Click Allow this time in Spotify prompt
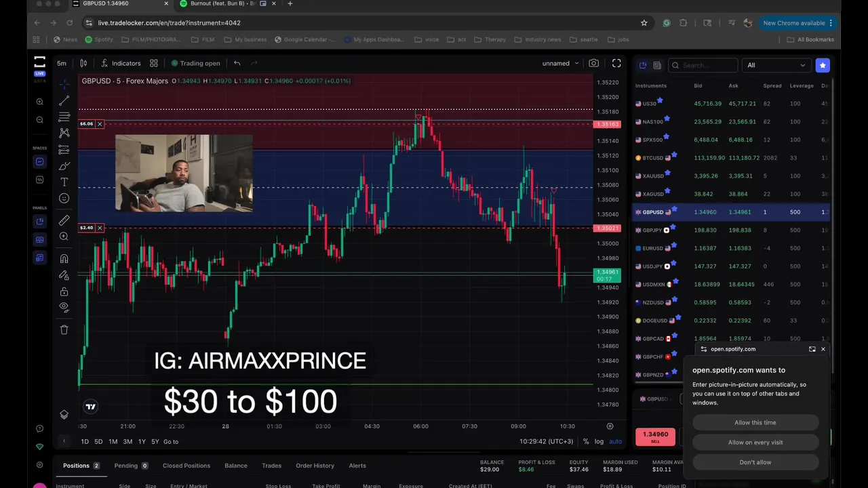868x488 pixels. (755, 422)
